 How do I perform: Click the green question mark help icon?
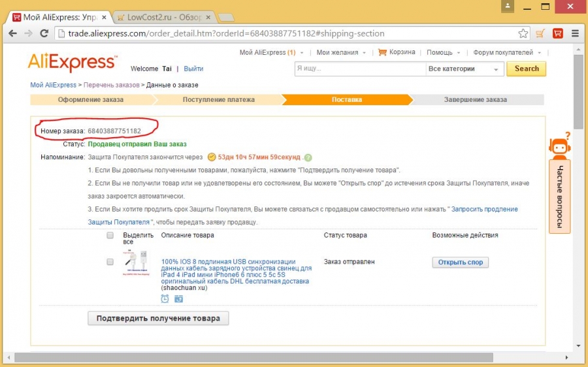point(308,157)
